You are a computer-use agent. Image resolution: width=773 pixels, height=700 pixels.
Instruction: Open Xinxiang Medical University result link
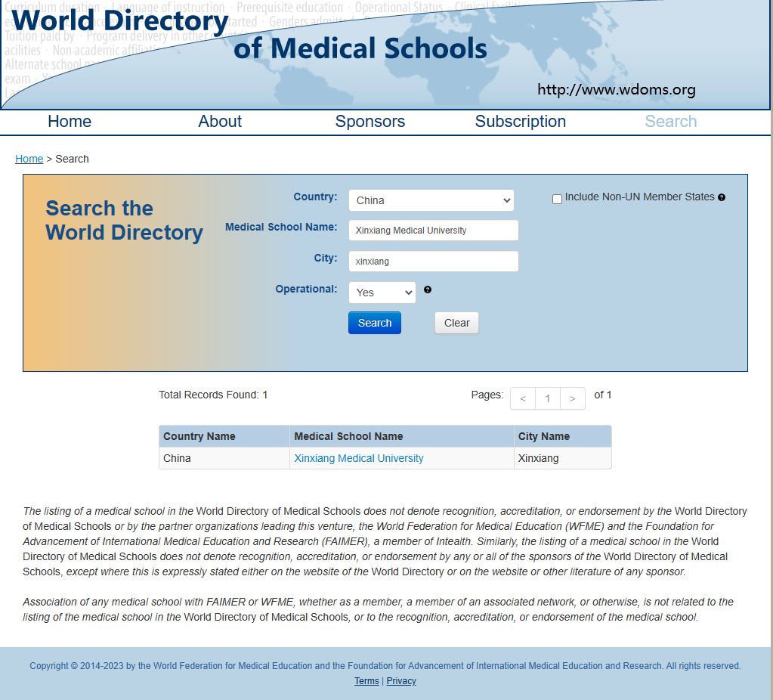pos(359,458)
